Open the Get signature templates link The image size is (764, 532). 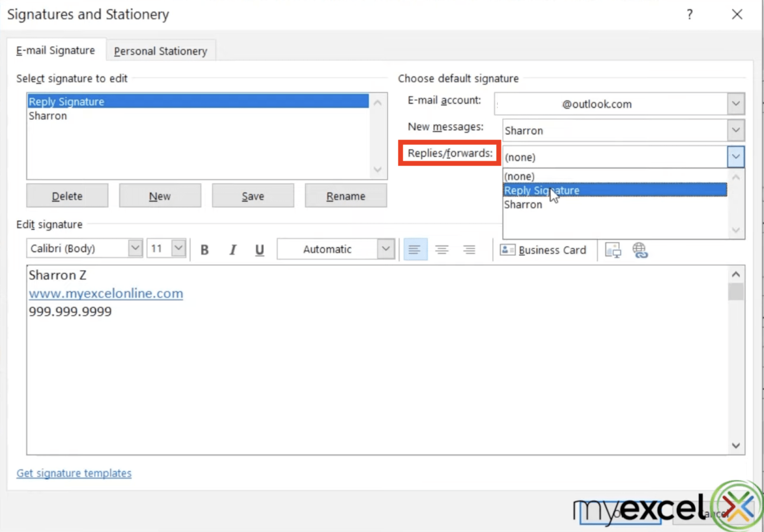(x=74, y=473)
